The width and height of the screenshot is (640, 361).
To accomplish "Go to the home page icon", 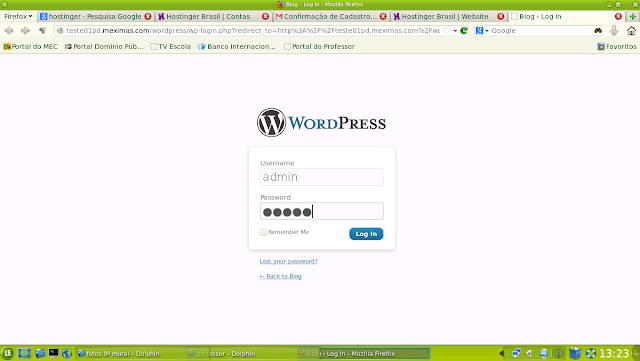I will 631,31.
